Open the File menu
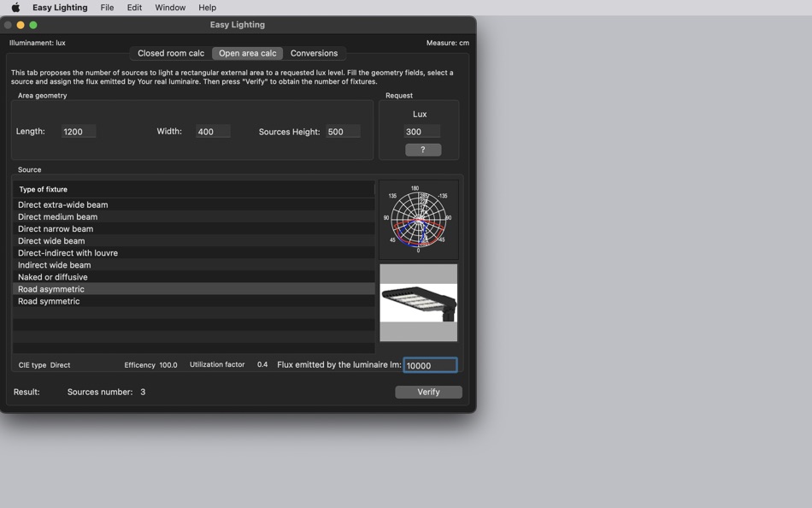The width and height of the screenshot is (812, 508). click(x=107, y=7)
